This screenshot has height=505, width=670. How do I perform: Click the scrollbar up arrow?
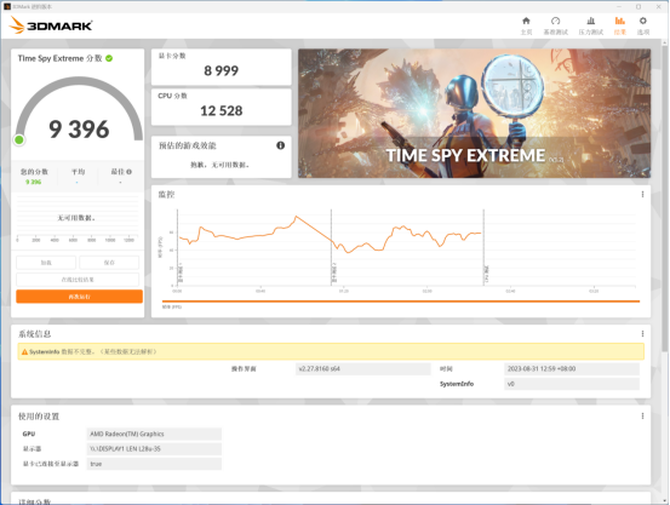664,43
